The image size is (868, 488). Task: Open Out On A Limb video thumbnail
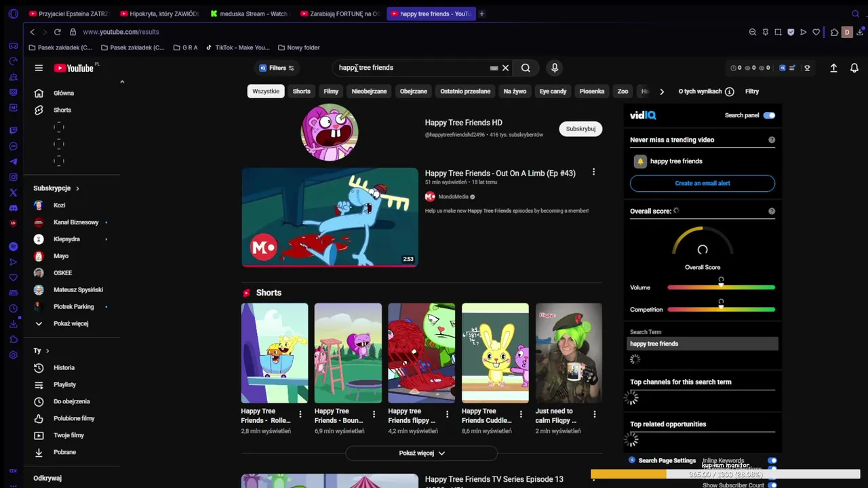330,217
